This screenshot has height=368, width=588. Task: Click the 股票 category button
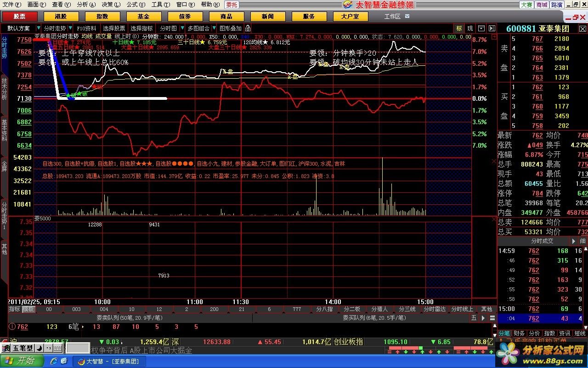click(20, 17)
